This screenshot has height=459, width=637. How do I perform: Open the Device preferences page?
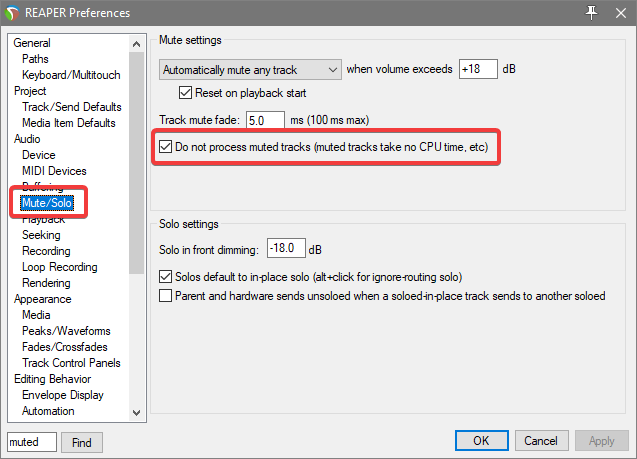[x=39, y=155]
